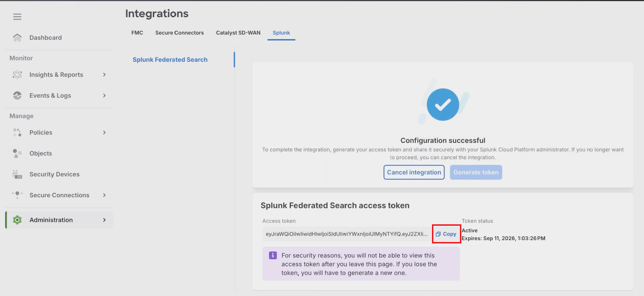Click the access token value field
The image size is (644, 296).
pyautogui.click(x=347, y=234)
